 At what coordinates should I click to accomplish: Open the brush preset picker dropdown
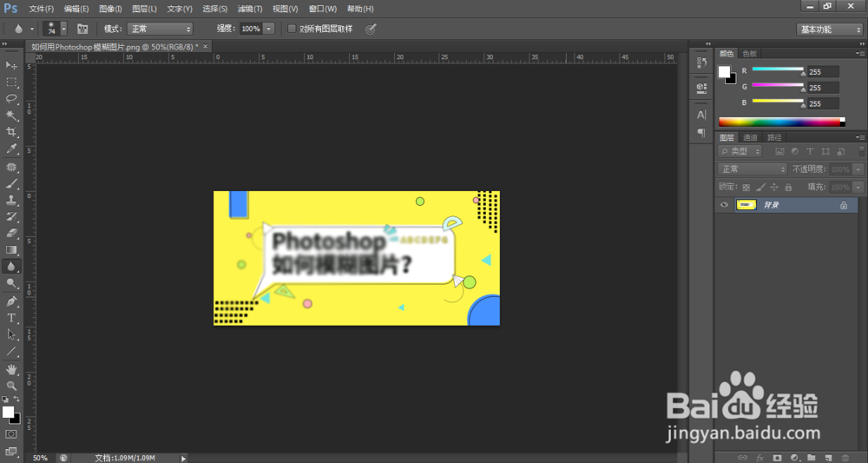pos(63,29)
